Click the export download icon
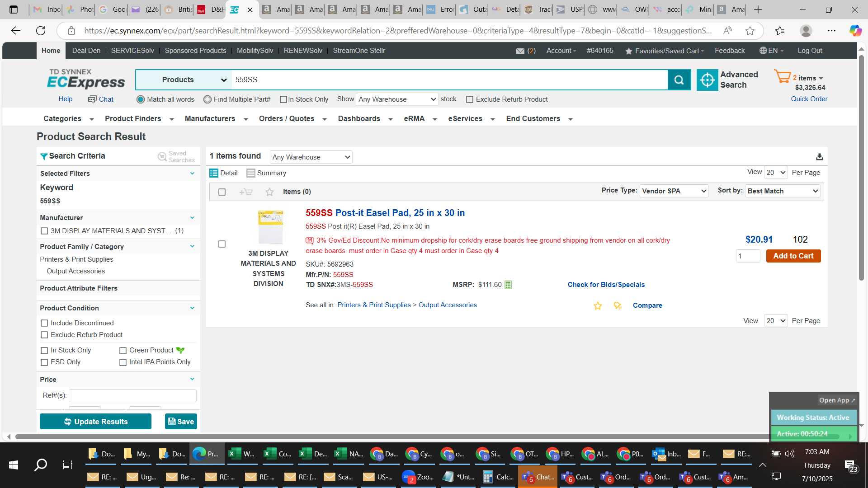This screenshot has width=868, height=488. (x=819, y=157)
